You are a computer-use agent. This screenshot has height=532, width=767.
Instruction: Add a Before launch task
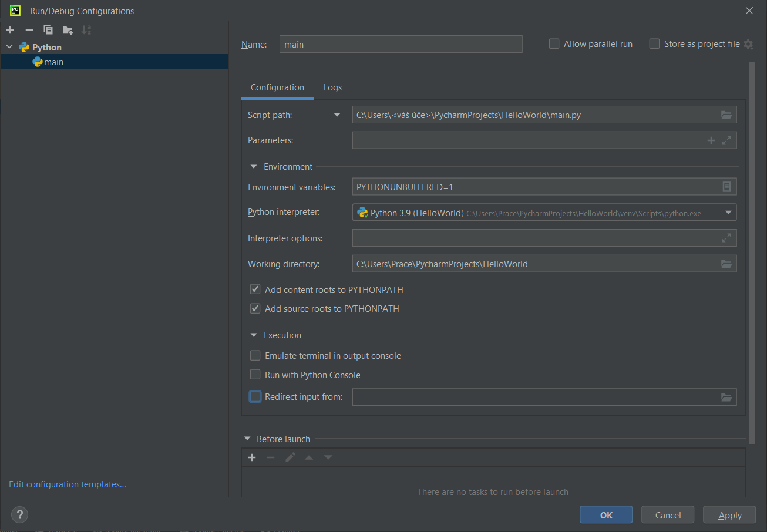252,457
